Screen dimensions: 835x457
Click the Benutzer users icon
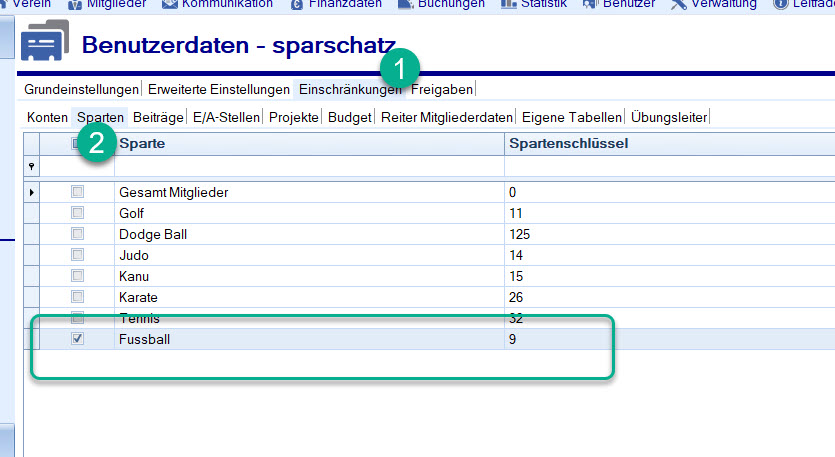[590, 4]
